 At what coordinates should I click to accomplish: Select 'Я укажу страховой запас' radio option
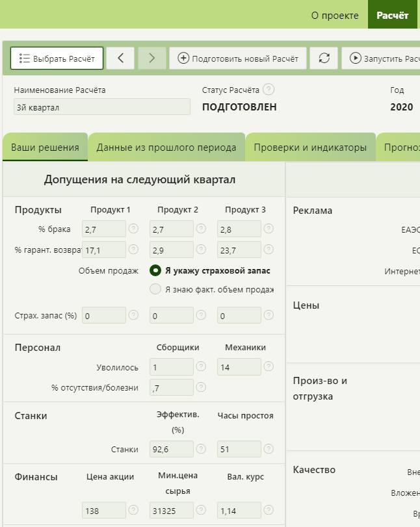click(x=155, y=270)
